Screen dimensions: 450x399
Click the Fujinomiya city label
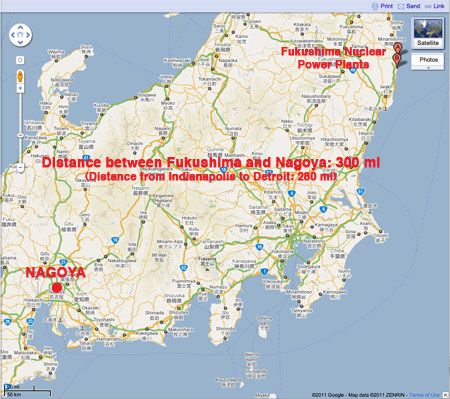coord(184,283)
